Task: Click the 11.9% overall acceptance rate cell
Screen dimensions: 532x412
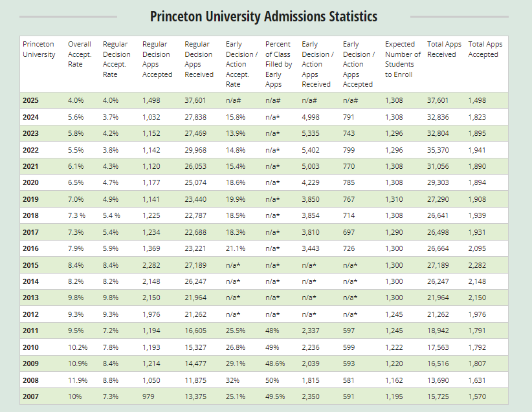Action: coord(77,380)
